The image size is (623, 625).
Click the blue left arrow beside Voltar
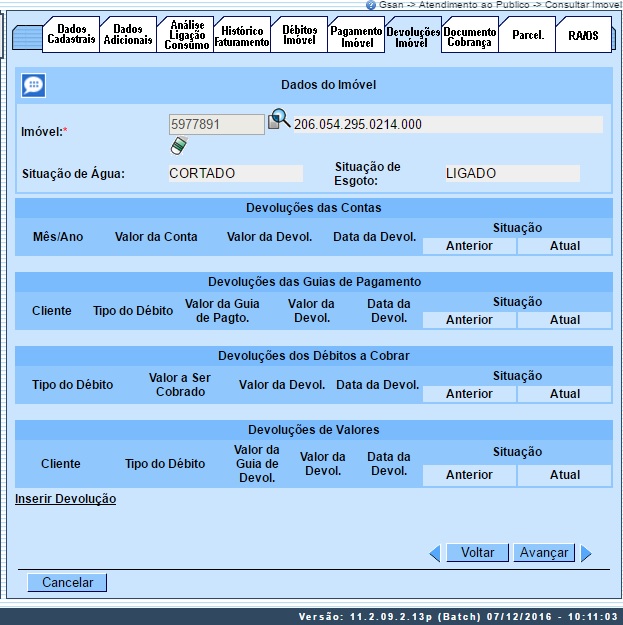click(434, 553)
